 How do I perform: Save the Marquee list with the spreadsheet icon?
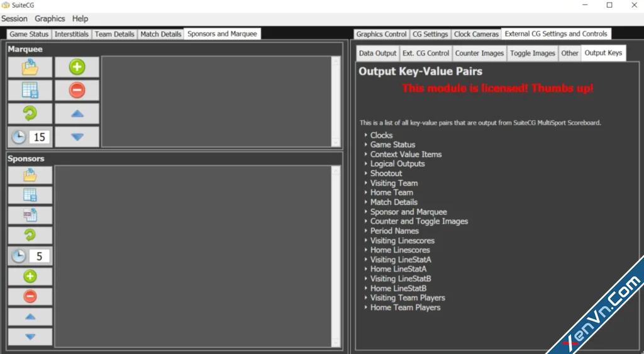pos(30,91)
